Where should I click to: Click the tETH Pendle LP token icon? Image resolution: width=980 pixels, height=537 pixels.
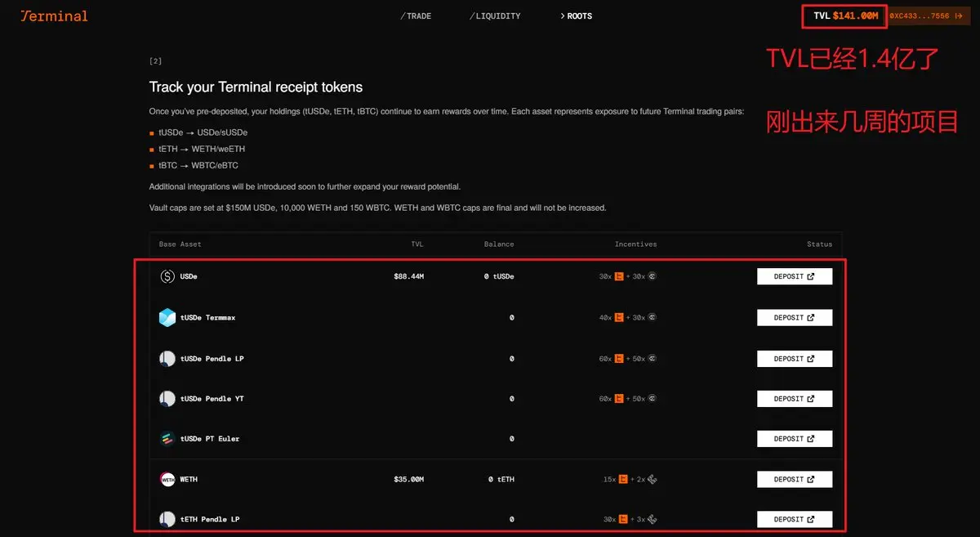pyautogui.click(x=167, y=519)
